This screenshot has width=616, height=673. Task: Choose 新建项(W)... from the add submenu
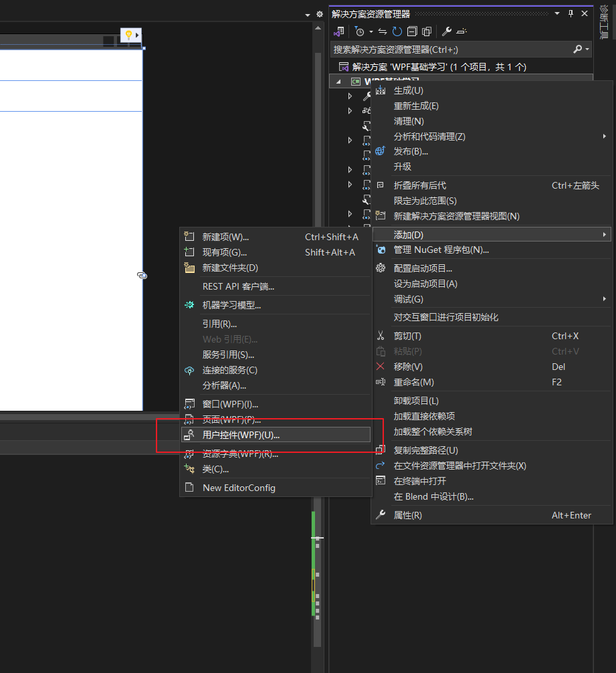(x=225, y=237)
